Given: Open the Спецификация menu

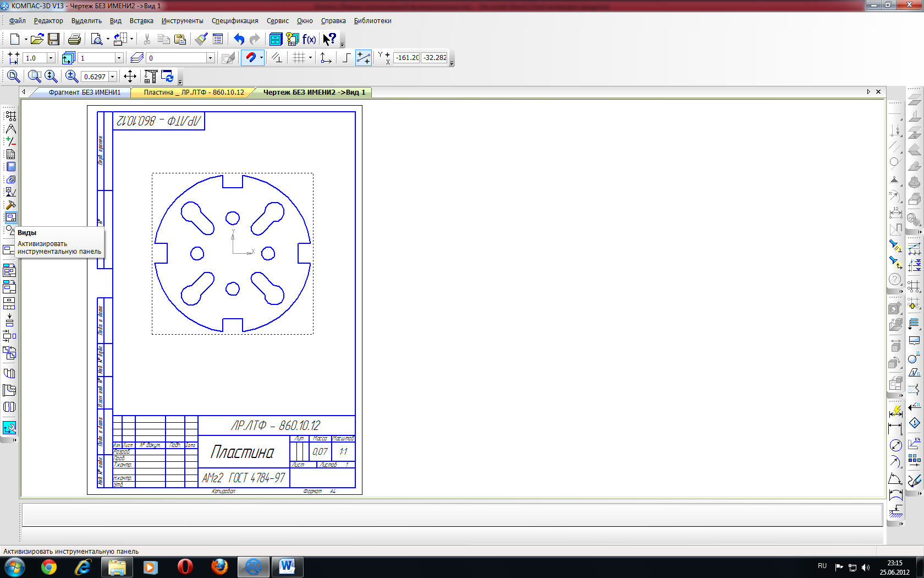Looking at the screenshot, I should (x=235, y=21).
